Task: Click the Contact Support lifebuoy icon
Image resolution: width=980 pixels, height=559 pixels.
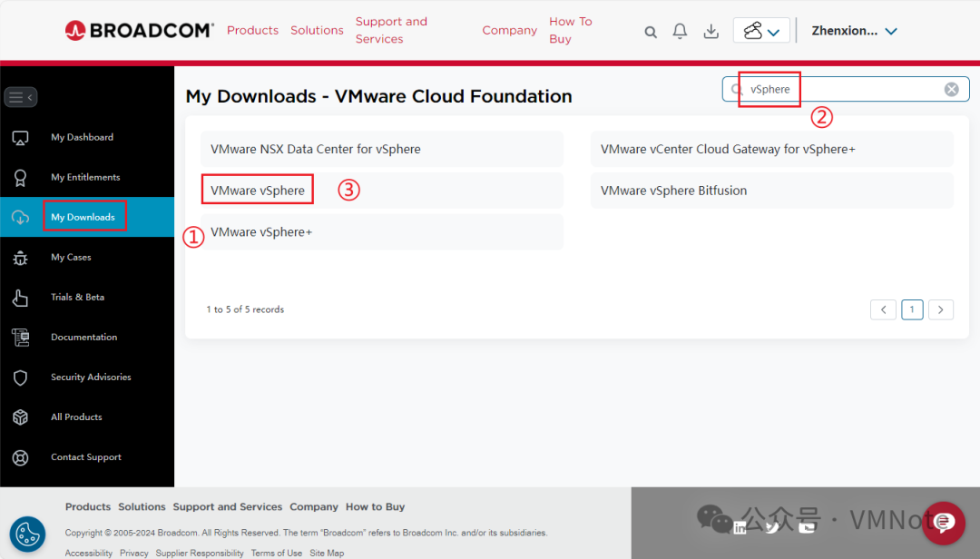Action: tap(20, 457)
